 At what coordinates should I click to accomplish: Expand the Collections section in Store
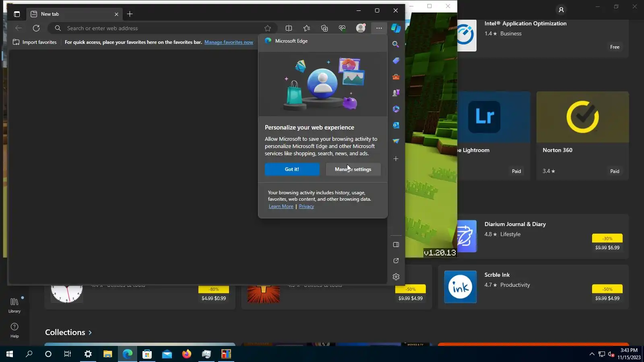coord(68,332)
